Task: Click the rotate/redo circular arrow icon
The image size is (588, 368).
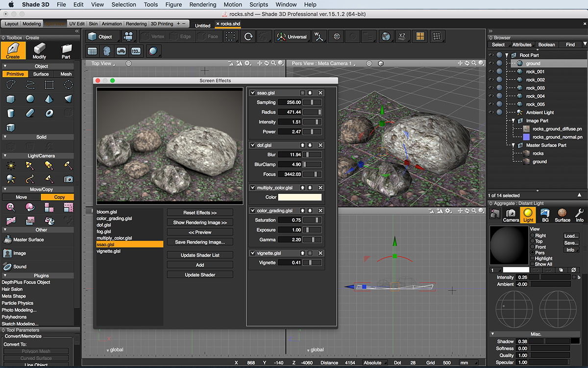Action: coord(248,36)
